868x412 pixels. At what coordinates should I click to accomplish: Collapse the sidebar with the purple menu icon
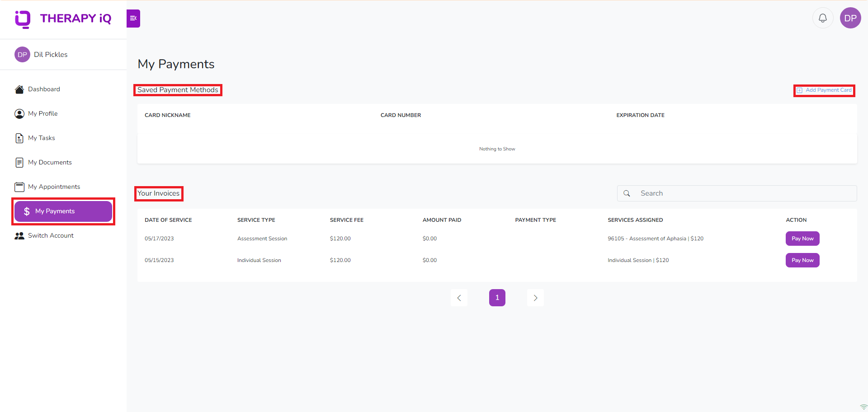[x=133, y=19]
